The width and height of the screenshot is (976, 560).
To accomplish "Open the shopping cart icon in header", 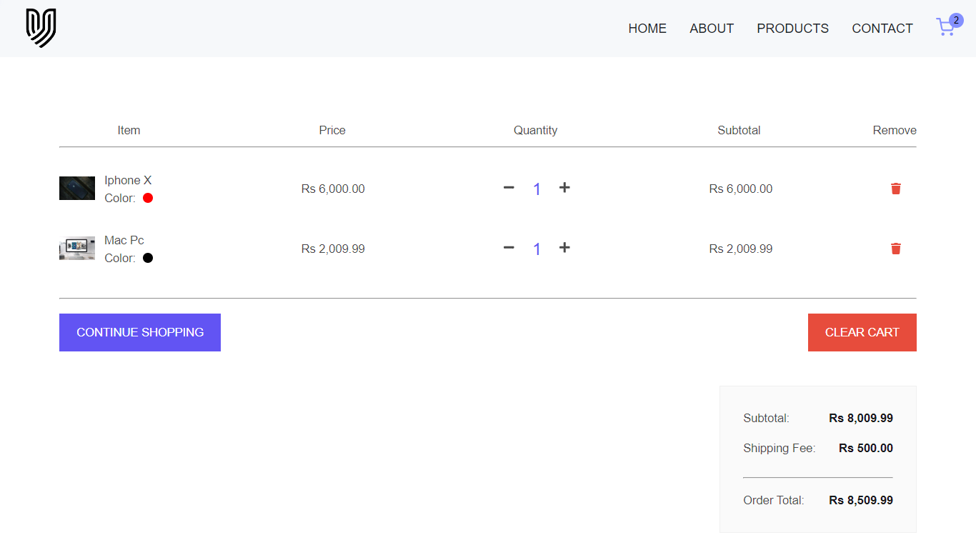I will (945, 29).
